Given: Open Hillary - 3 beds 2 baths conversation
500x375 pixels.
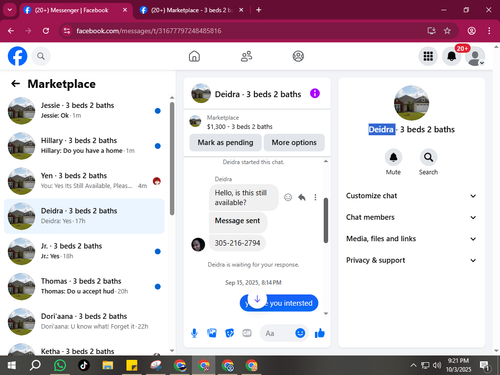Looking at the screenshot, I should click(84, 146).
